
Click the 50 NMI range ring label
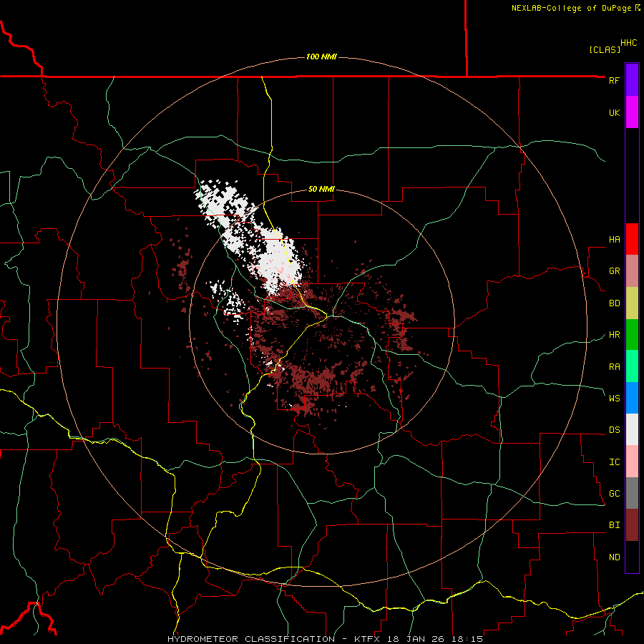click(321, 190)
